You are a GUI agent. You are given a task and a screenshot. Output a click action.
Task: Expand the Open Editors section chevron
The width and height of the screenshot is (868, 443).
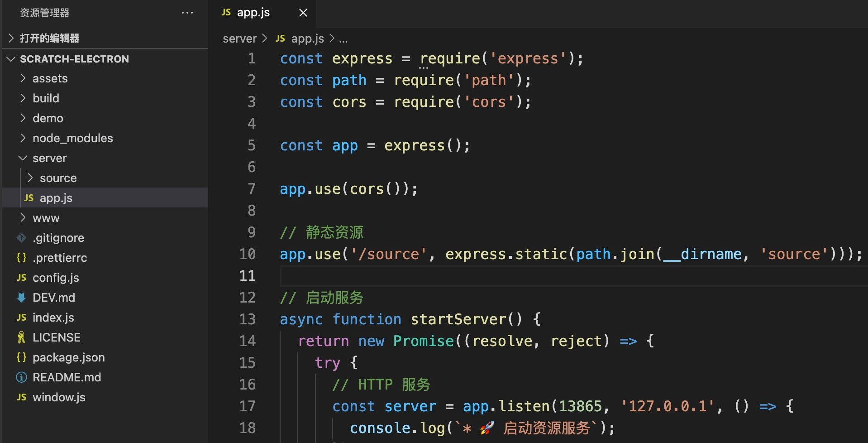(11, 38)
